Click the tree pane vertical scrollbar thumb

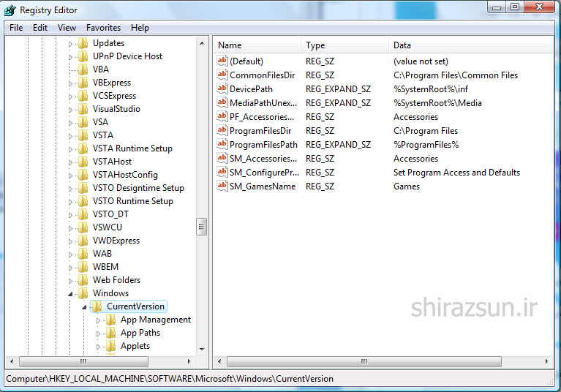[201, 227]
